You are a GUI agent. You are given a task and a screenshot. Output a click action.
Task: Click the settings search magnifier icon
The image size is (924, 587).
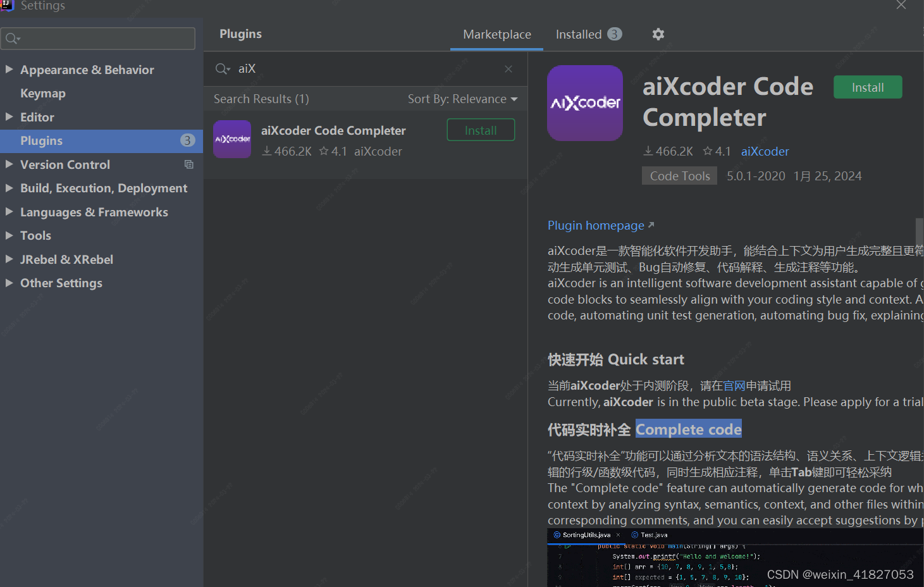(x=13, y=39)
